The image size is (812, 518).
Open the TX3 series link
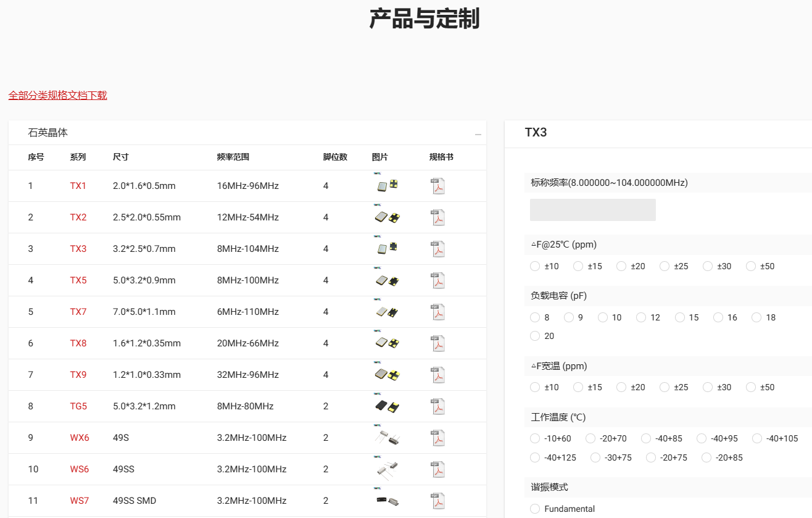coord(78,249)
